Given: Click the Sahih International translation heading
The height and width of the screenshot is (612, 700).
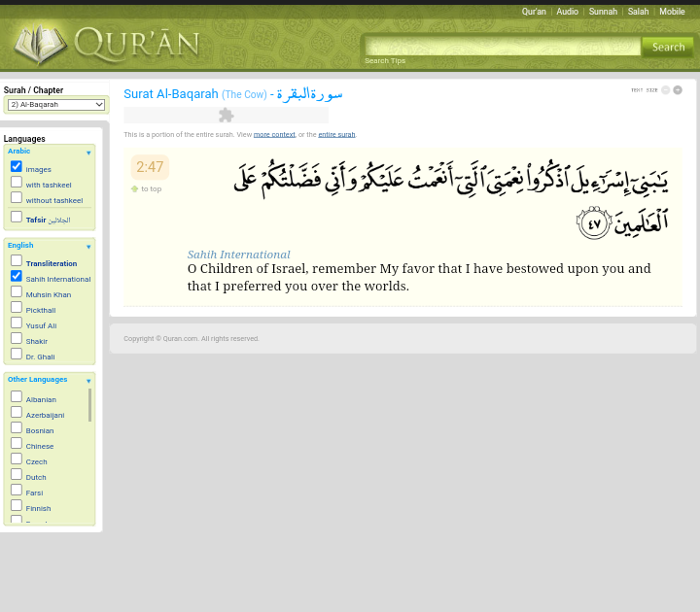Looking at the screenshot, I should (239, 255).
